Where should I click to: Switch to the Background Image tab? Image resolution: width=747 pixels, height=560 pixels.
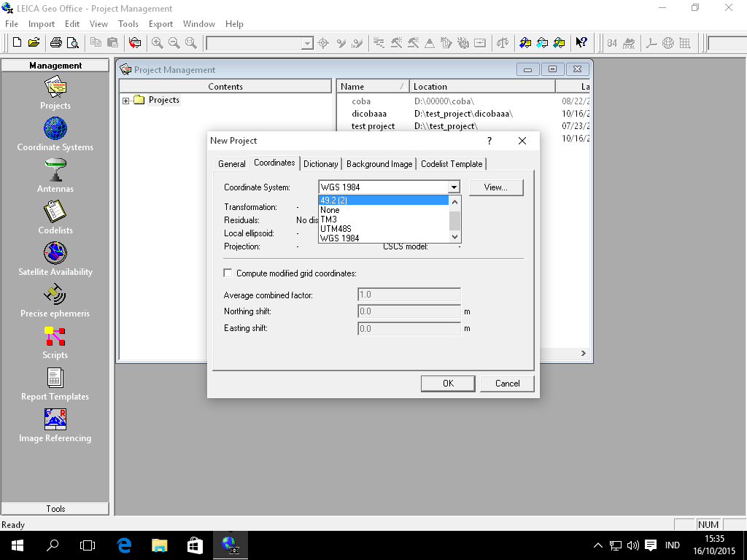pyautogui.click(x=379, y=164)
